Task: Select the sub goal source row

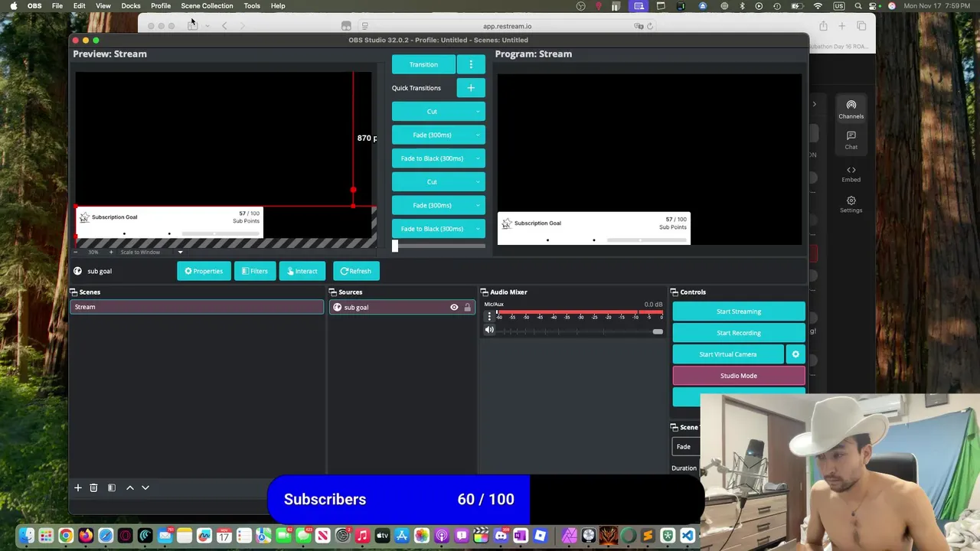Action: point(402,308)
